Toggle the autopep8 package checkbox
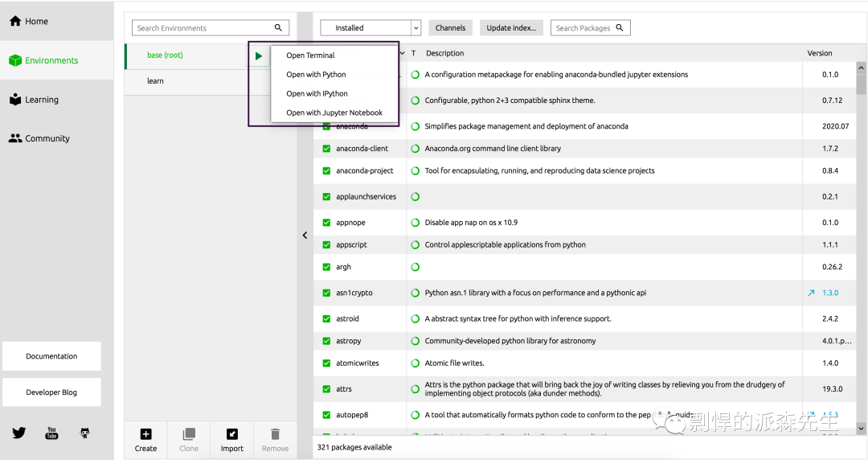 [326, 415]
